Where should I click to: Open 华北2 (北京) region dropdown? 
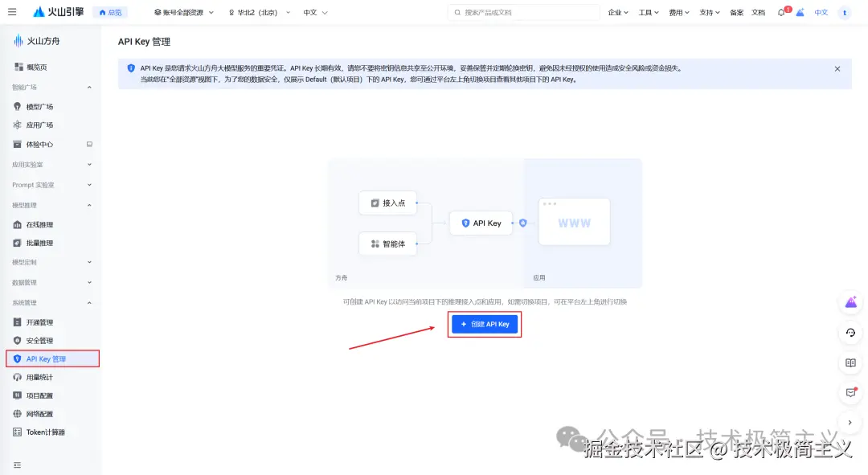click(259, 12)
